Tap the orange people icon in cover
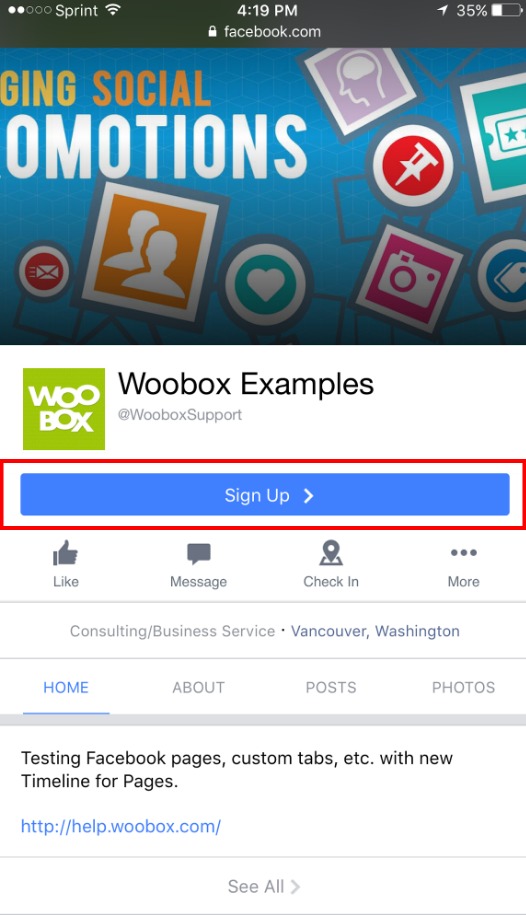The width and height of the screenshot is (526, 915). [152, 250]
